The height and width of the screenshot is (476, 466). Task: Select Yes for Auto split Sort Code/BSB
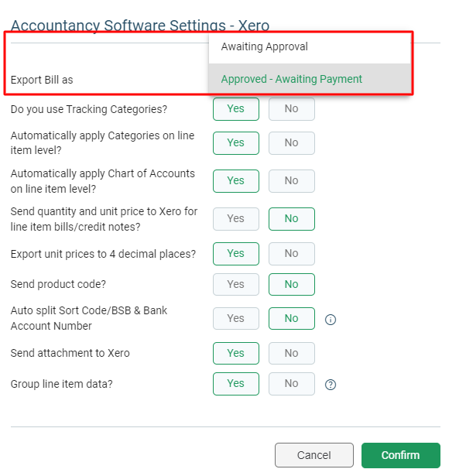[x=236, y=318]
